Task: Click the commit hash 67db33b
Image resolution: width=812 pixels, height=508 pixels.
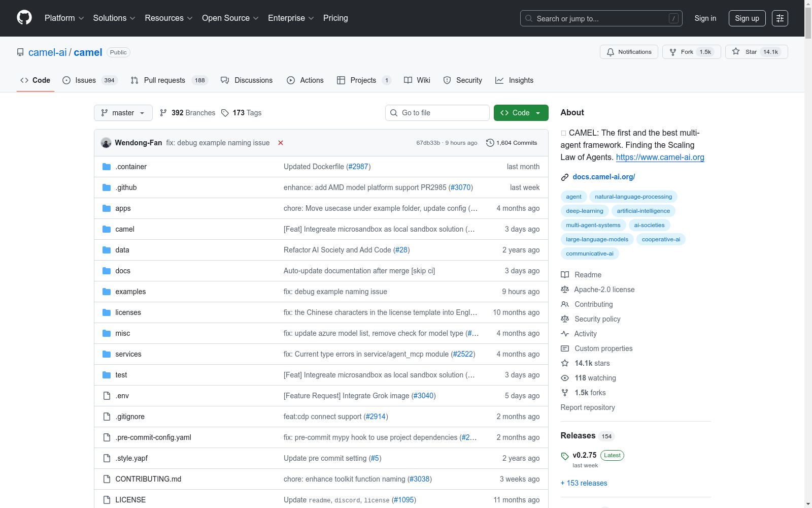Action: pos(428,143)
